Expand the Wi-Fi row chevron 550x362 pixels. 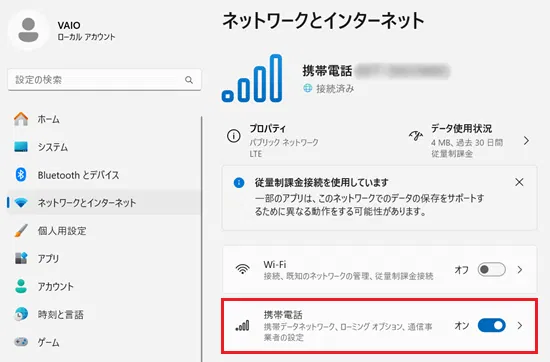(x=520, y=269)
